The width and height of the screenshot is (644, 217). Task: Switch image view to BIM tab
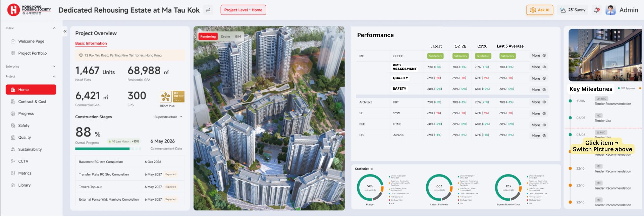[238, 37]
